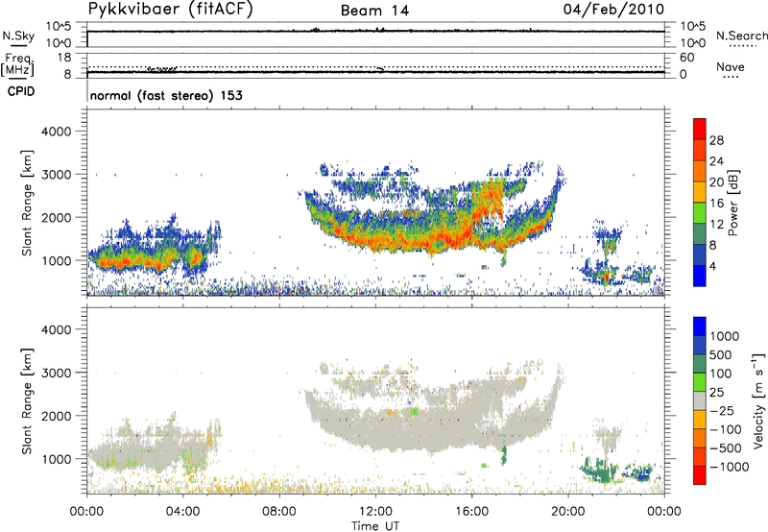Click the 'N.Search' legend label
The image size is (768, 532).
click(741, 36)
